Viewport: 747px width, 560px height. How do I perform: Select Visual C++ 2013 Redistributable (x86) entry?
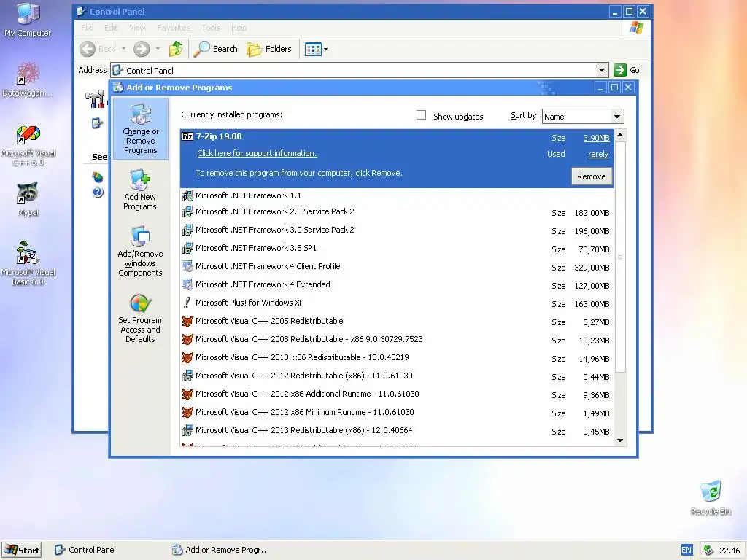click(398, 430)
